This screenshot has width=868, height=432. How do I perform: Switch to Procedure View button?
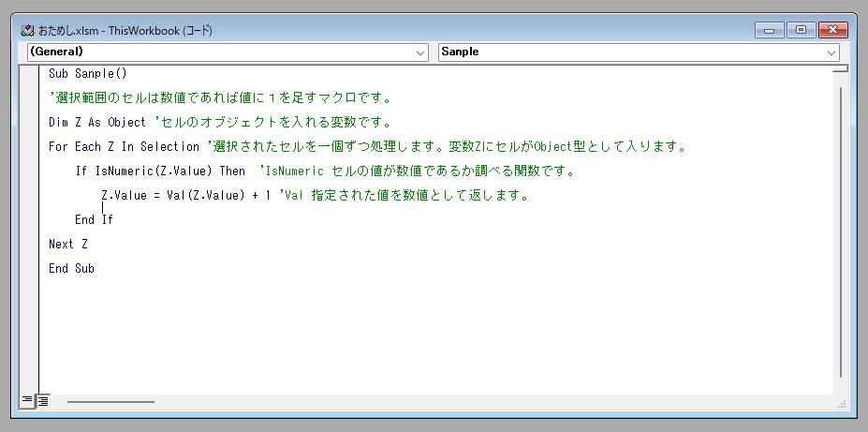[x=26, y=400]
